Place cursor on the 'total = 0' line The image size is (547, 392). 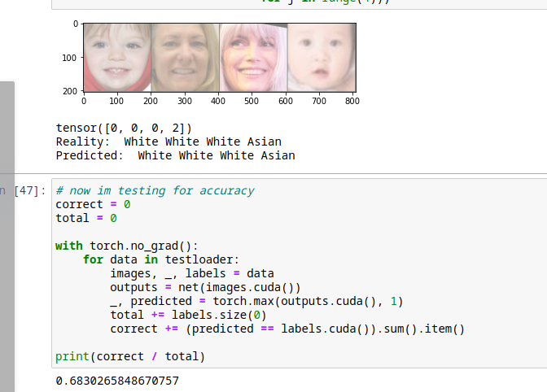tap(86, 218)
